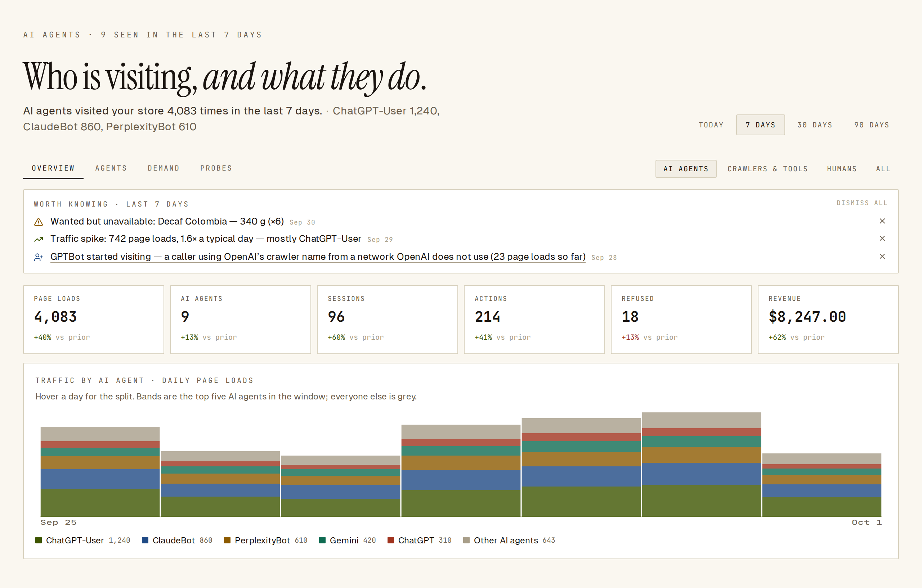
Task: Dismiss the GPTBot started visiting notice
Action: click(882, 256)
